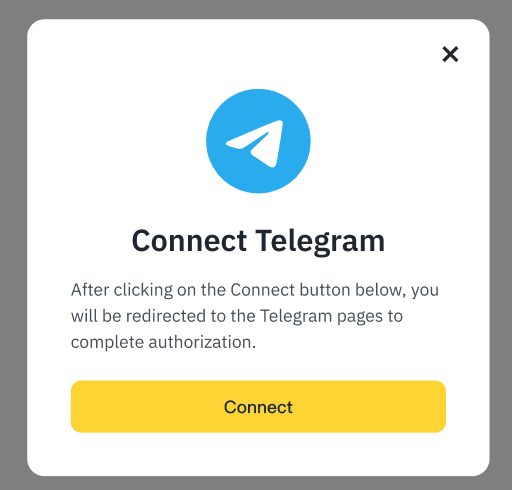This screenshot has height=490, width=512.
Task: Click the yellow Connect button
Action: click(x=258, y=407)
